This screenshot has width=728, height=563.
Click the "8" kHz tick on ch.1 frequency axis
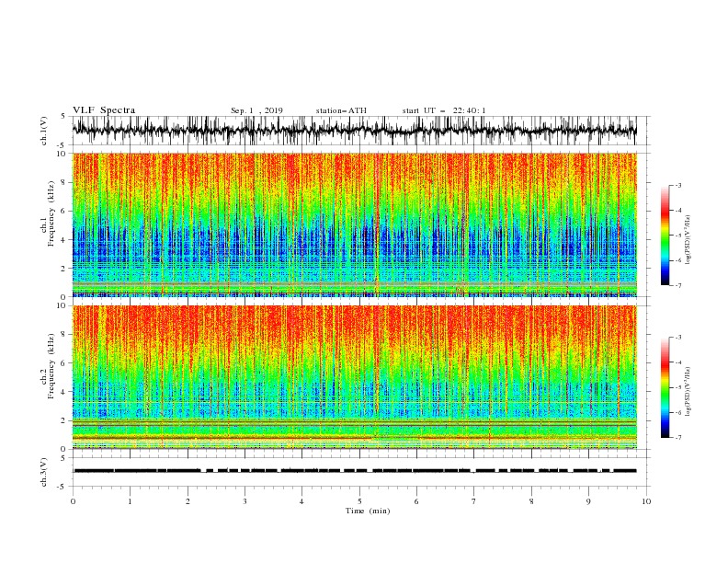(63, 182)
